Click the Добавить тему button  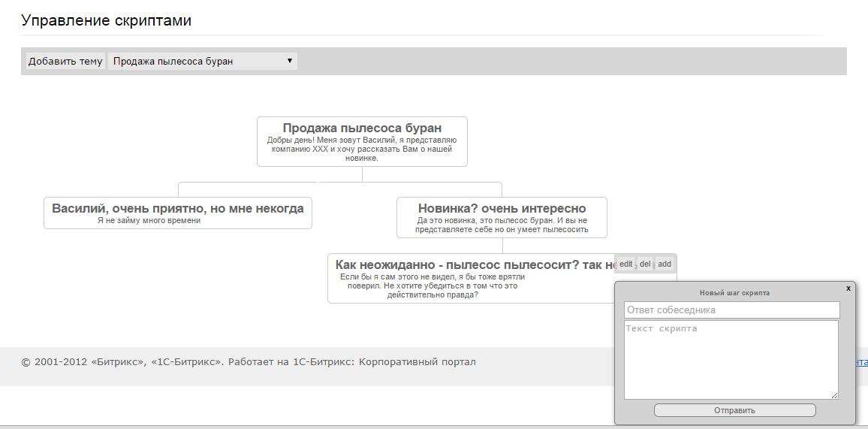click(65, 62)
